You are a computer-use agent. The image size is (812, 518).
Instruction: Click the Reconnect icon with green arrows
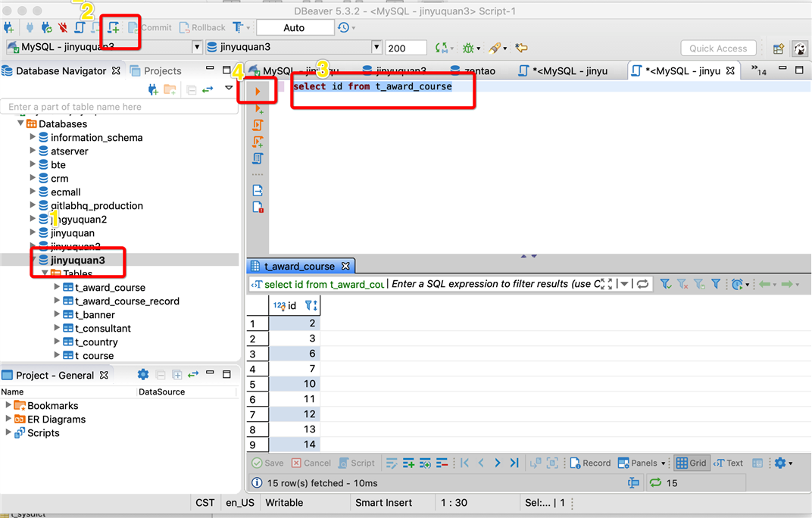pos(47,27)
